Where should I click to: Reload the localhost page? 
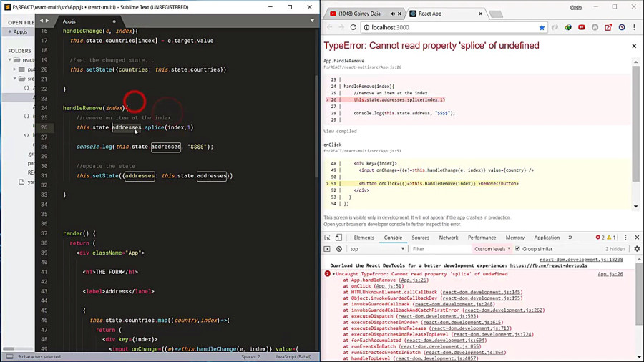click(x=353, y=27)
